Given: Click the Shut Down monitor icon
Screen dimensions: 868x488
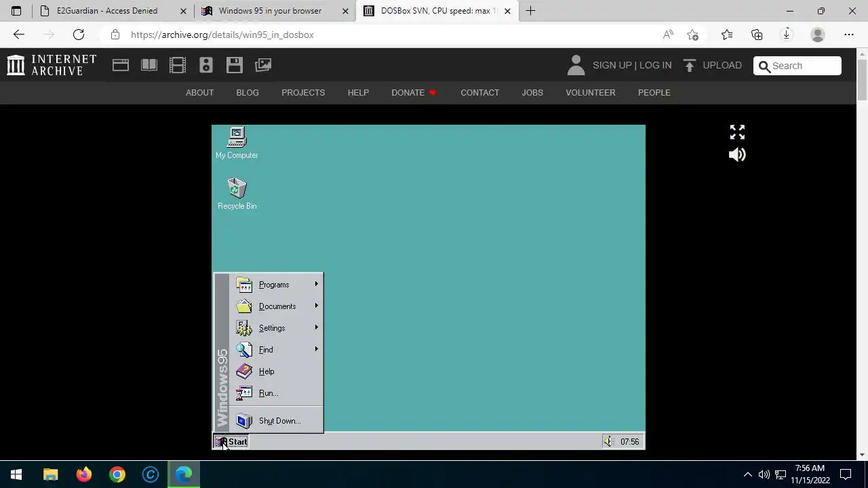Looking at the screenshot, I should point(244,421).
